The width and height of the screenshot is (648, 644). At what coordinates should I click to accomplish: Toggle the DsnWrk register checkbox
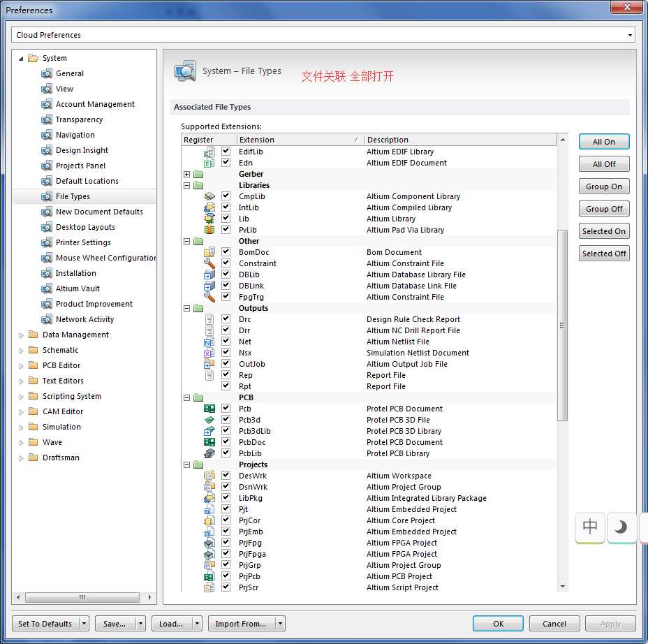pos(226,487)
